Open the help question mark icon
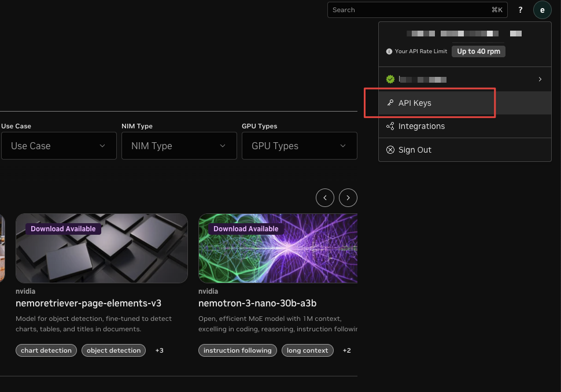The width and height of the screenshot is (561, 392). 520,10
